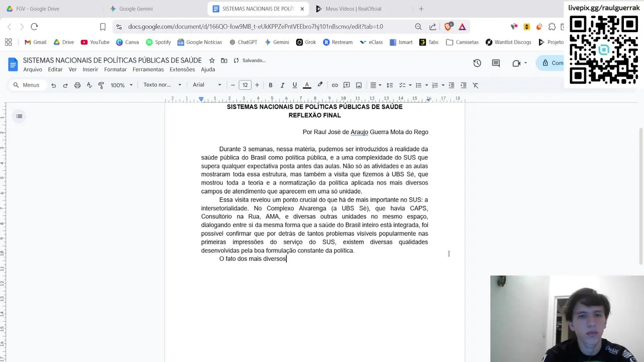This screenshot has height=362, width=644.
Task: Click the undo arrow in toolbar
Action: coord(53,85)
